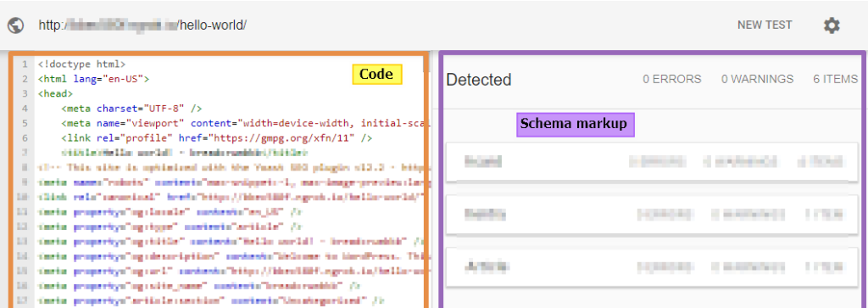868x308 pixels.
Task: Select the link rel="profile" code line
Action: click(217, 138)
